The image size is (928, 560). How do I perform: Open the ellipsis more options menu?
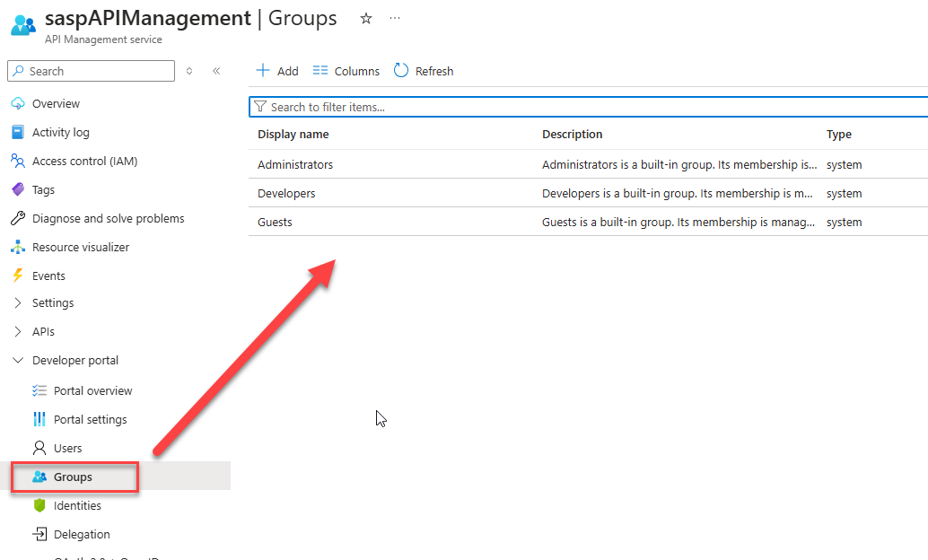tap(395, 18)
